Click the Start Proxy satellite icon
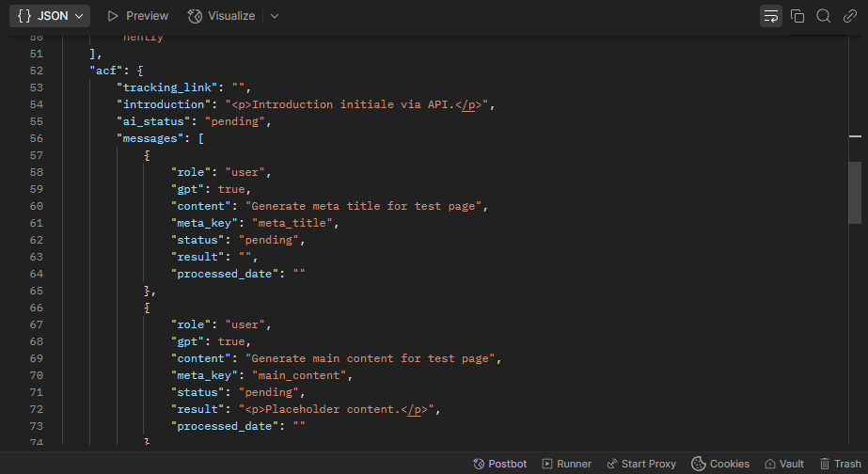 [x=611, y=464]
